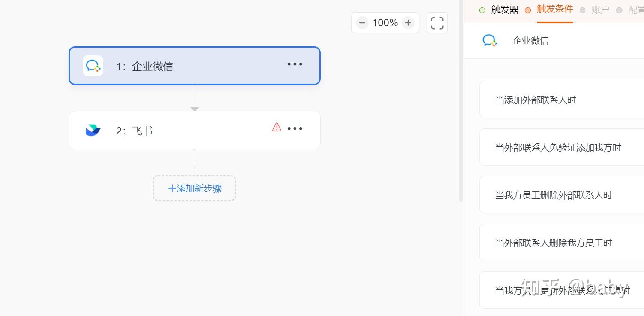The height and width of the screenshot is (316, 644).
Task: Switch to the 触发条件 tab
Action: coord(555,9)
